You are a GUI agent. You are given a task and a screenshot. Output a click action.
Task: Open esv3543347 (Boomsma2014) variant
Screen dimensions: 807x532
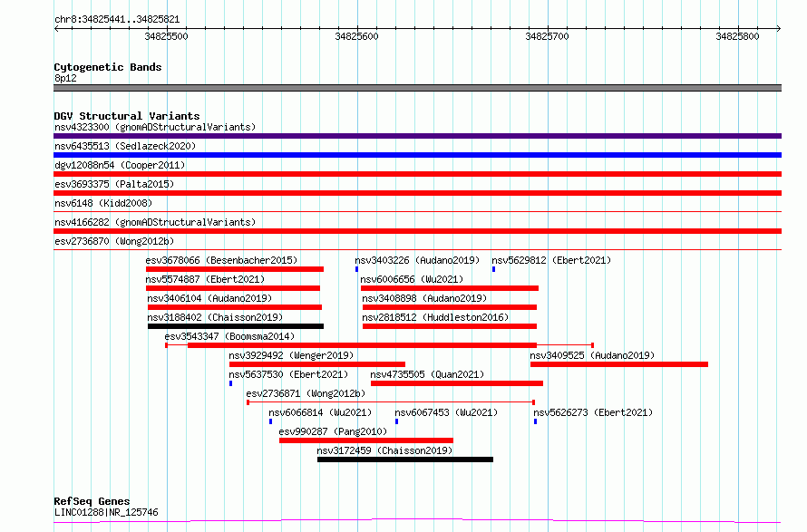click(229, 336)
